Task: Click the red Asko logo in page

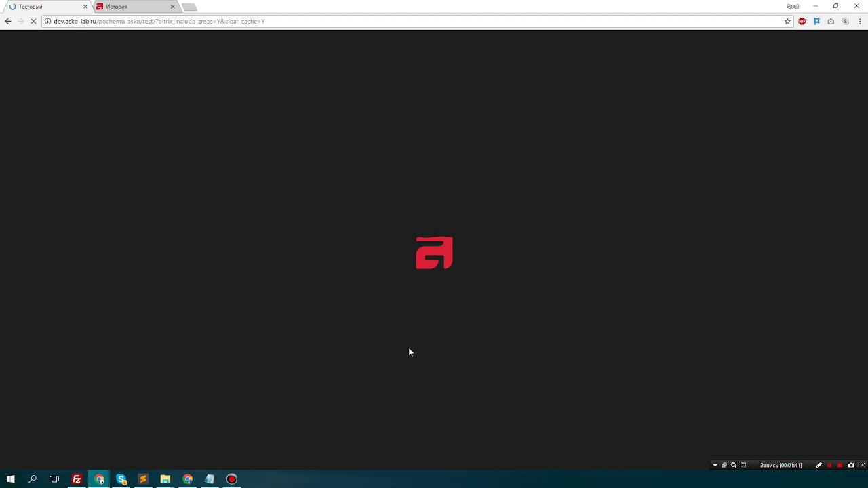Action: pyautogui.click(x=434, y=253)
